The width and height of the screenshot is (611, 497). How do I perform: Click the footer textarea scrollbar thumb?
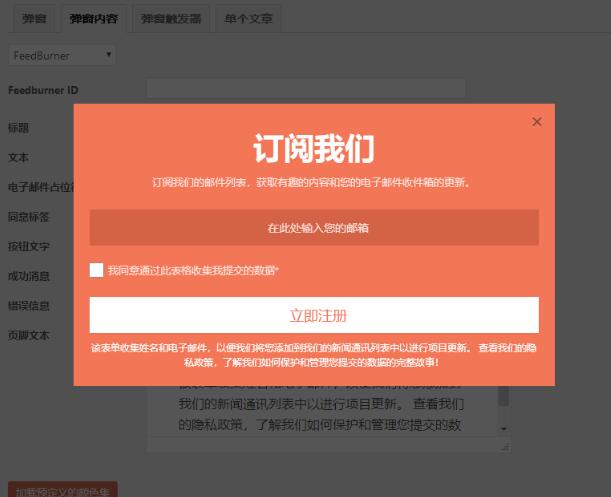point(504,396)
